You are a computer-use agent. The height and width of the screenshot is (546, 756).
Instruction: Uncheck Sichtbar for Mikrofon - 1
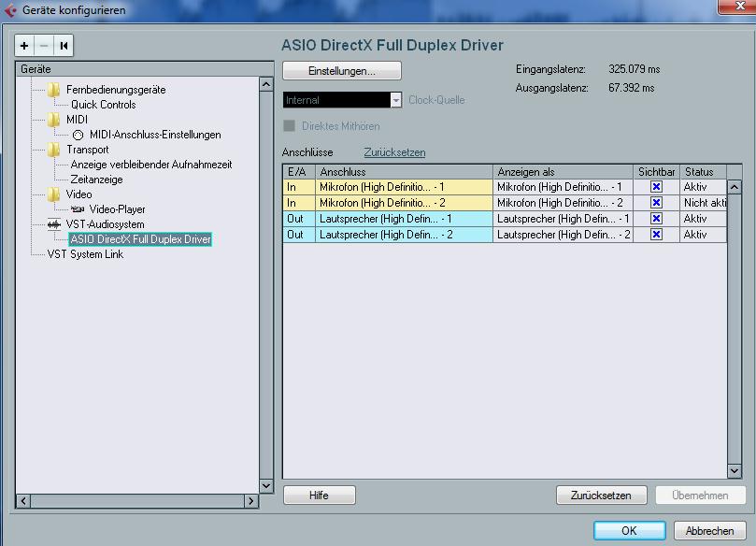point(656,187)
